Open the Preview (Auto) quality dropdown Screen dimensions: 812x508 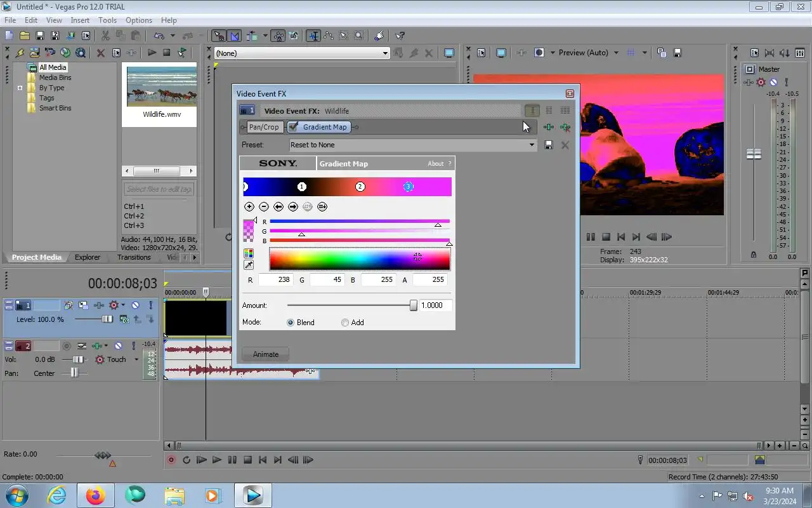pos(615,53)
